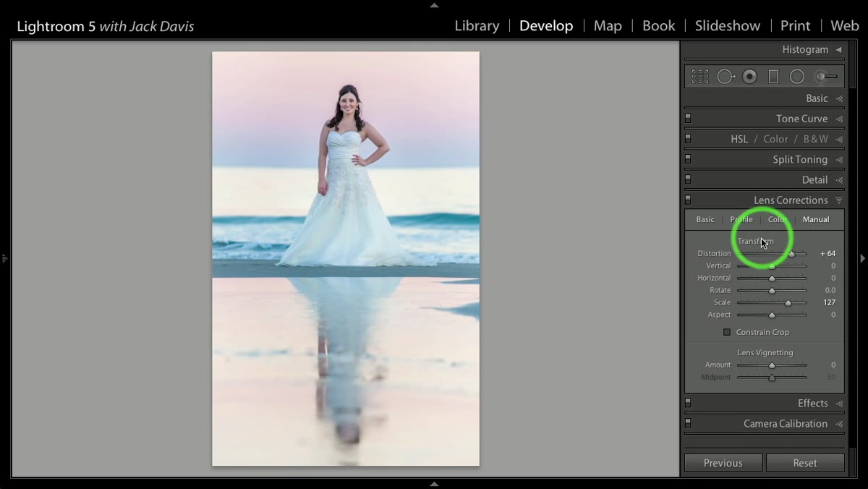Select the Spot Removal tool
The width and height of the screenshot is (868, 489).
(726, 76)
